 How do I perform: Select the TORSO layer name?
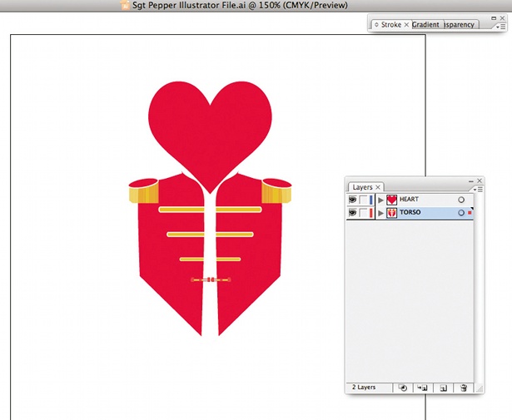(410, 212)
